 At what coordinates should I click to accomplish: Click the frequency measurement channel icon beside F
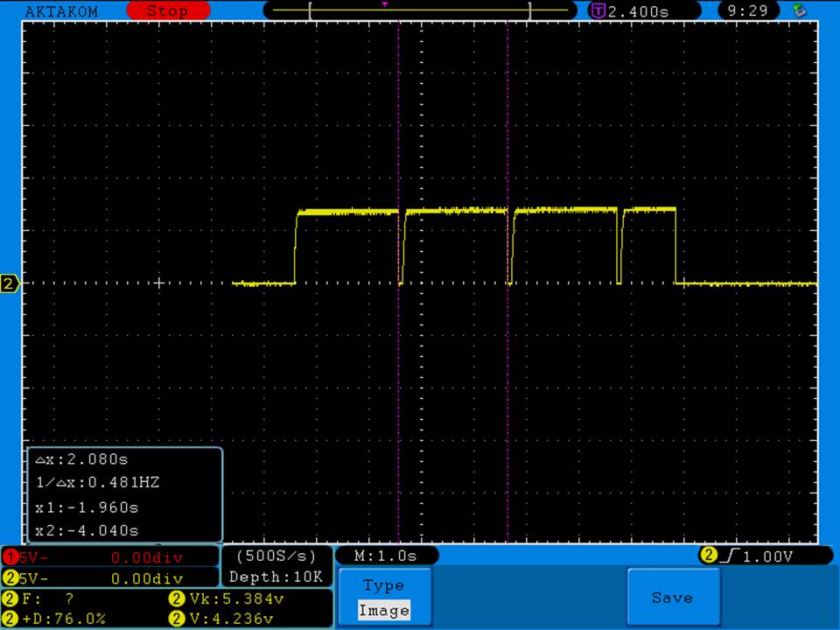[x=10, y=599]
